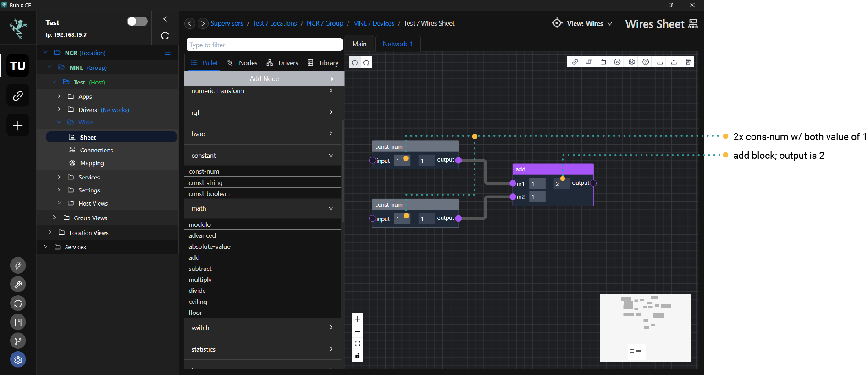Click the git branch sidebar icon
Screen dimensions: 868x375
click(x=18, y=341)
